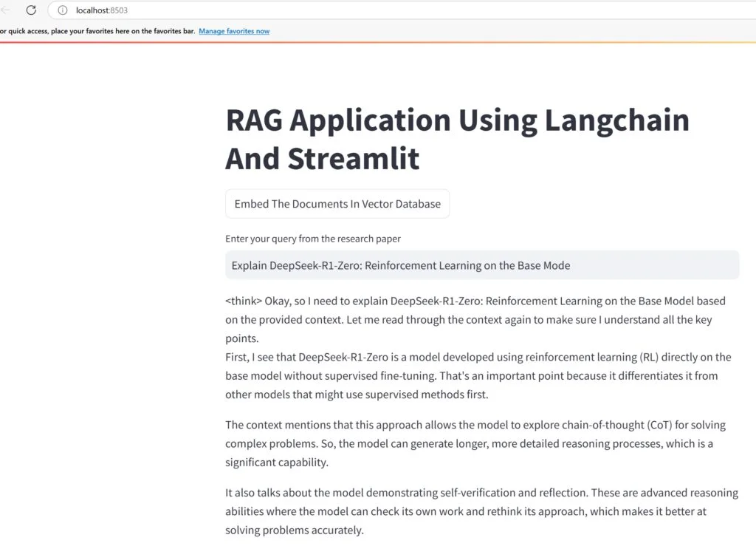Screen dimensions: 756x546
Task: Click the Enter your query label
Action: (x=313, y=239)
